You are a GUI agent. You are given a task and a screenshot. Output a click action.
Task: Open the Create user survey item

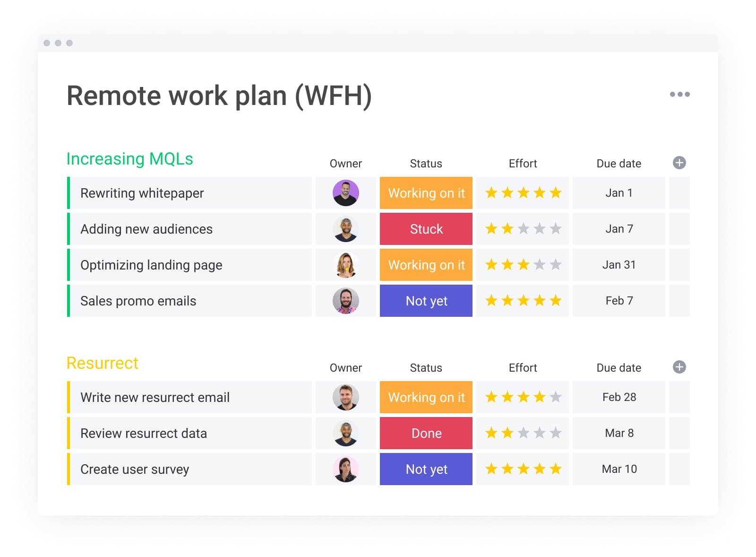pos(135,469)
